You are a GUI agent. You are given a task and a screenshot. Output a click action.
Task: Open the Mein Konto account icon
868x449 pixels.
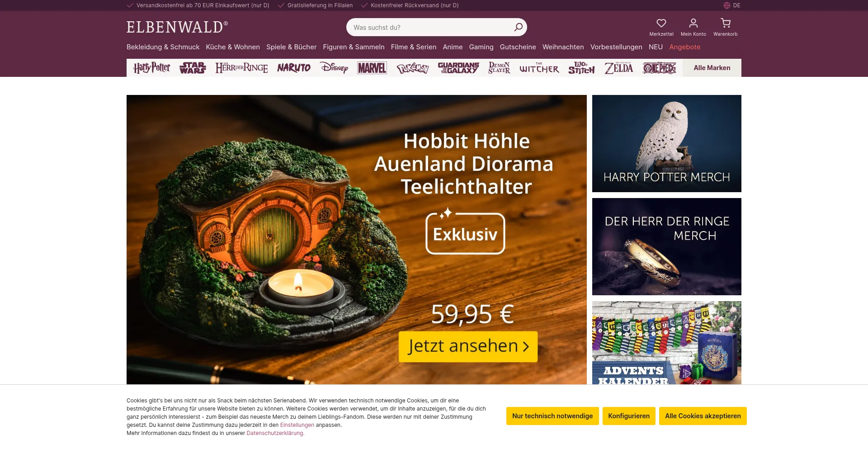693,23
